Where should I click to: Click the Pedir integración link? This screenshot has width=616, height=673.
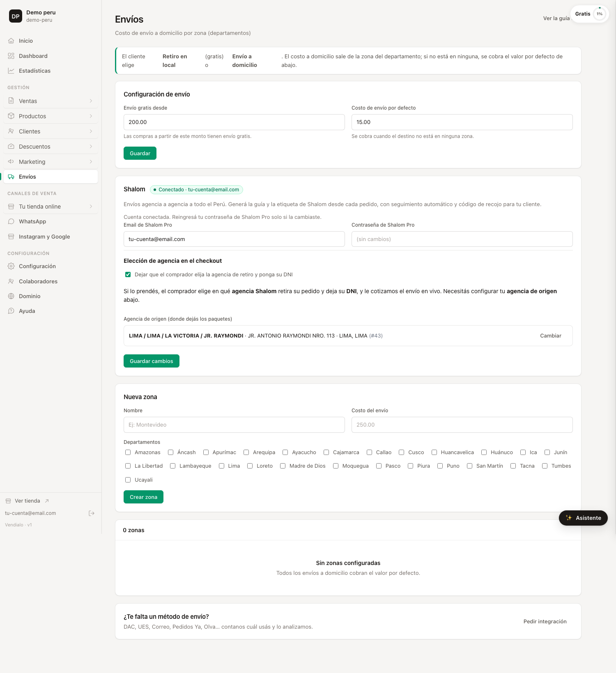[x=545, y=621]
